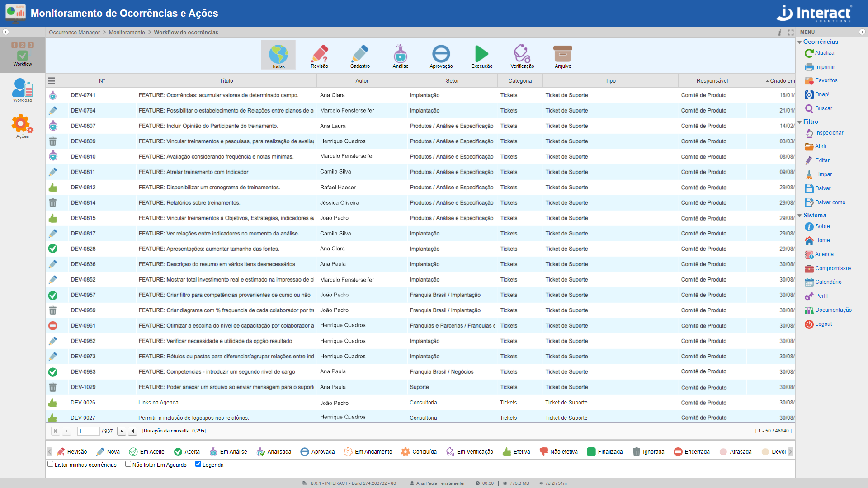
Task: Open the Ações sidebar module
Action: tap(23, 127)
